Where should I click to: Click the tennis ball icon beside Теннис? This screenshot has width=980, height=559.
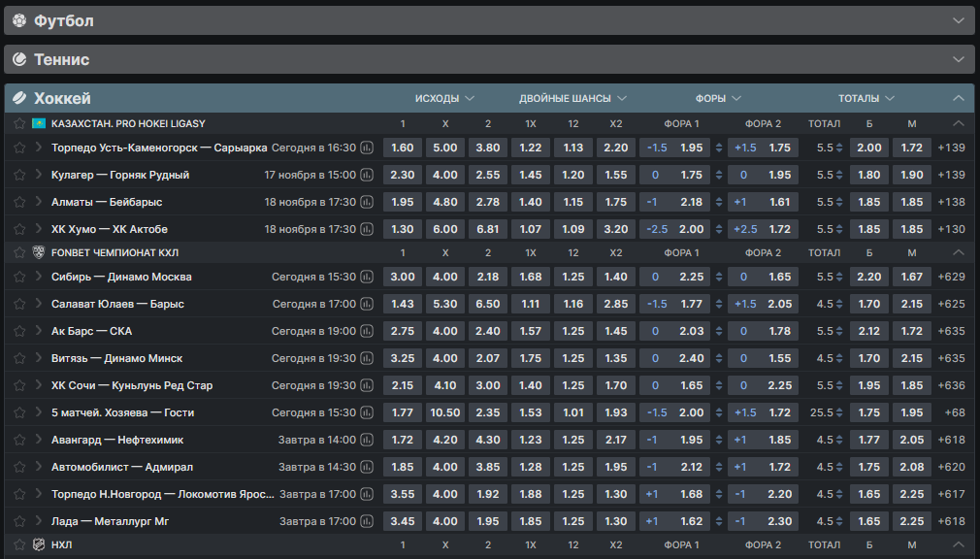click(x=19, y=59)
